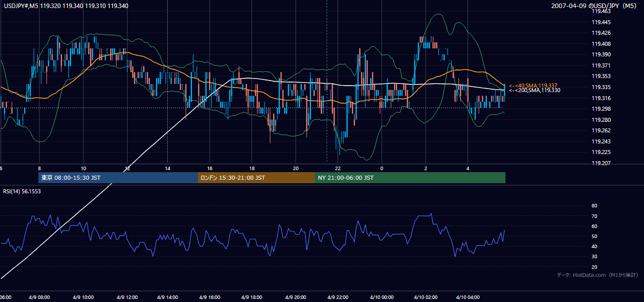Click the 40 SMA 119.337 orange label
The height and width of the screenshot is (302, 644).
[533, 86]
